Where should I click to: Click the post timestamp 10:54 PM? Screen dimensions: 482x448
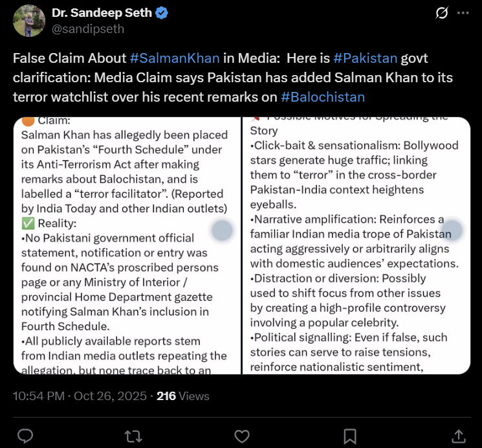pos(38,396)
